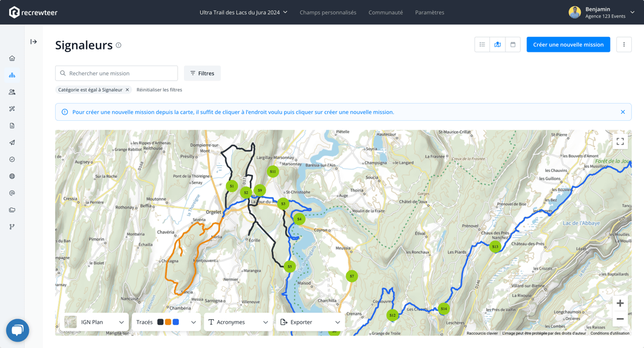Screen dimensions: 644x348
Task: Open the git branch sidebar icon
Action: click(12, 227)
